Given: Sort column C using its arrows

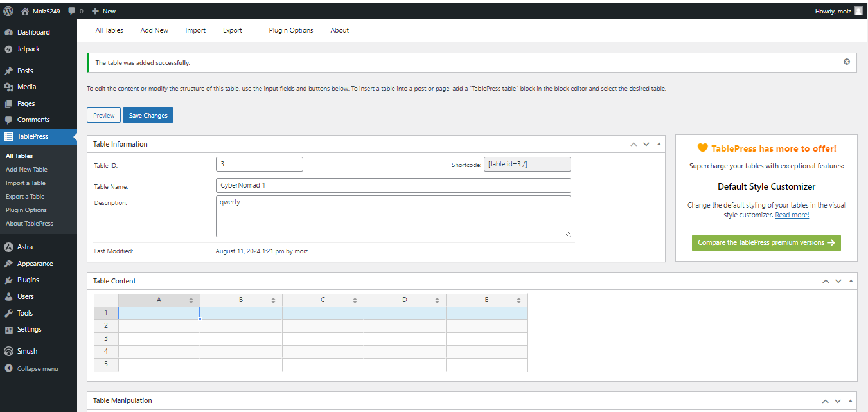Looking at the screenshot, I should coord(355,300).
